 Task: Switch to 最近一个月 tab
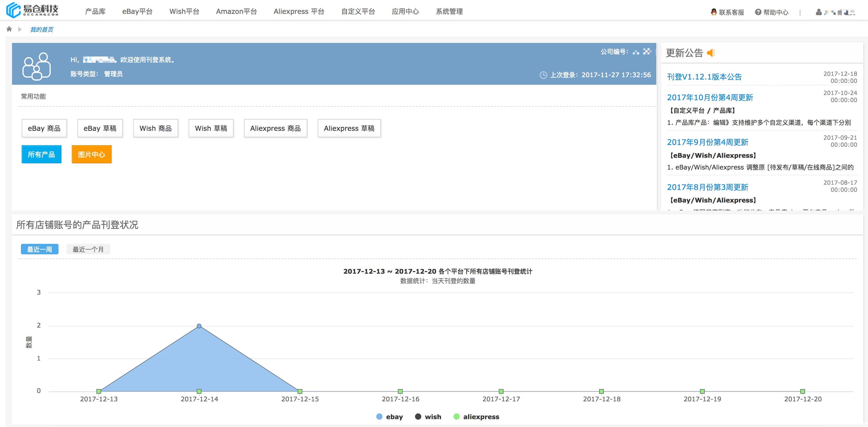pos(88,249)
